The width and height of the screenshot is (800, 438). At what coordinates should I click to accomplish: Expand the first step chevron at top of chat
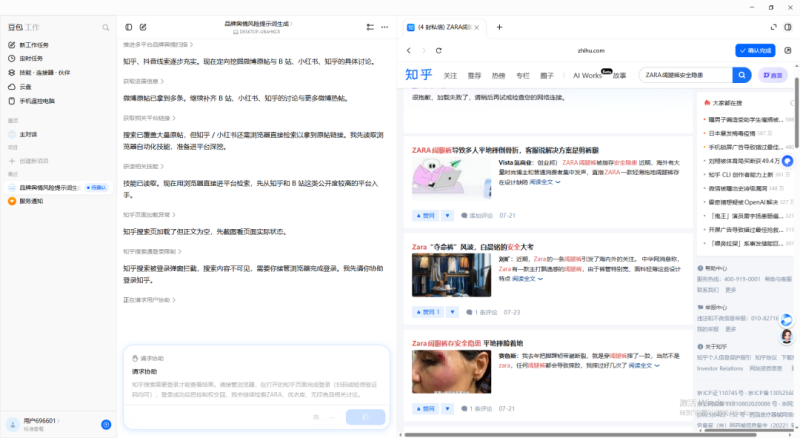click(x=191, y=45)
